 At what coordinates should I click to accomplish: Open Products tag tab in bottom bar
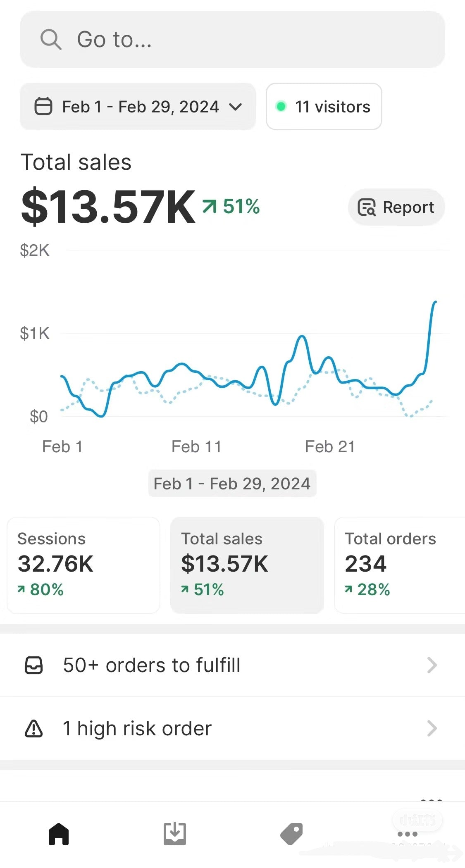click(x=291, y=834)
